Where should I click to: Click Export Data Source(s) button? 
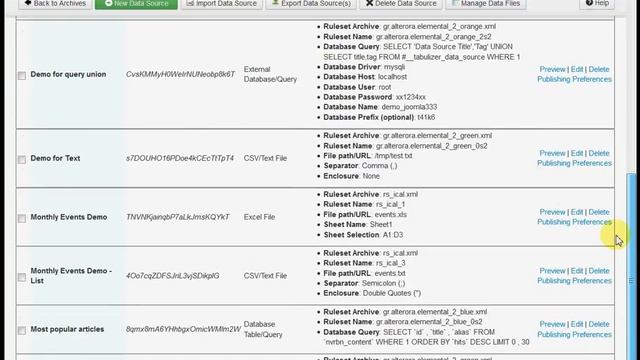point(311,4)
